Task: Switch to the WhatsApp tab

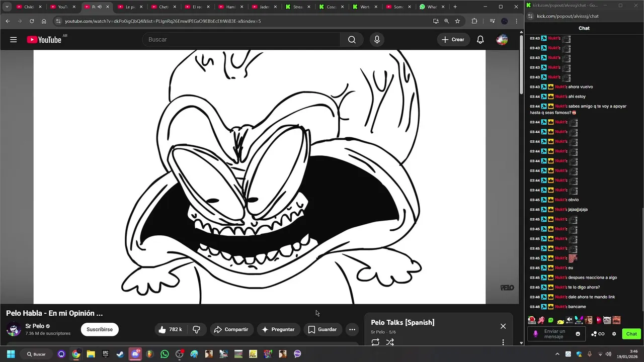Action: click(x=433, y=7)
